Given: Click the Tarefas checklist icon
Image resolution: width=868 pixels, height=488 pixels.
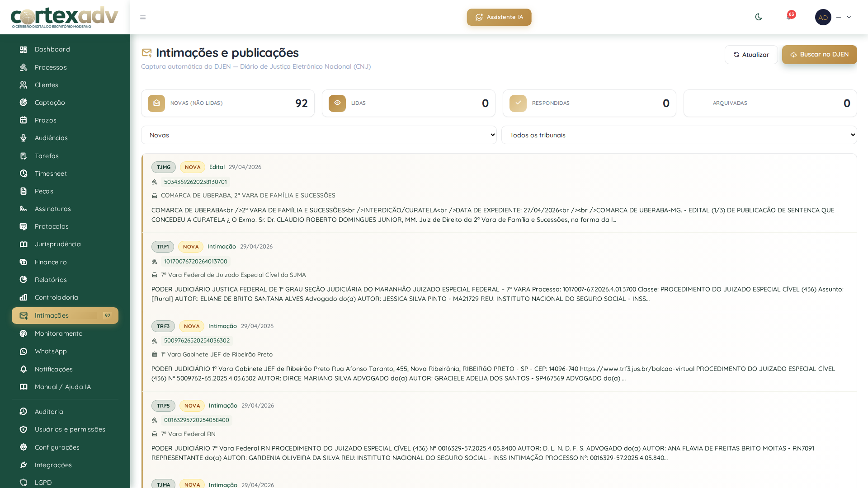Looking at the screenshot, I should click(x=24, y=156).
